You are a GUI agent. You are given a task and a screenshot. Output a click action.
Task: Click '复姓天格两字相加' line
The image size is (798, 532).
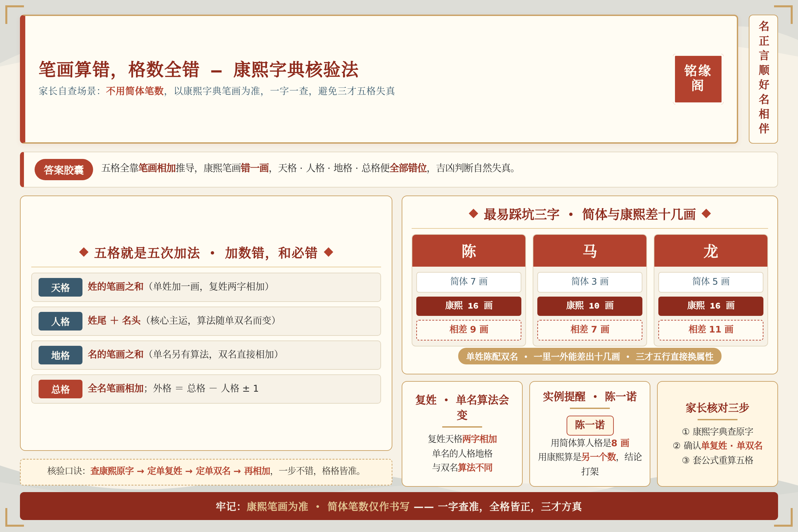pyautogui.click(x=462, y=439)
